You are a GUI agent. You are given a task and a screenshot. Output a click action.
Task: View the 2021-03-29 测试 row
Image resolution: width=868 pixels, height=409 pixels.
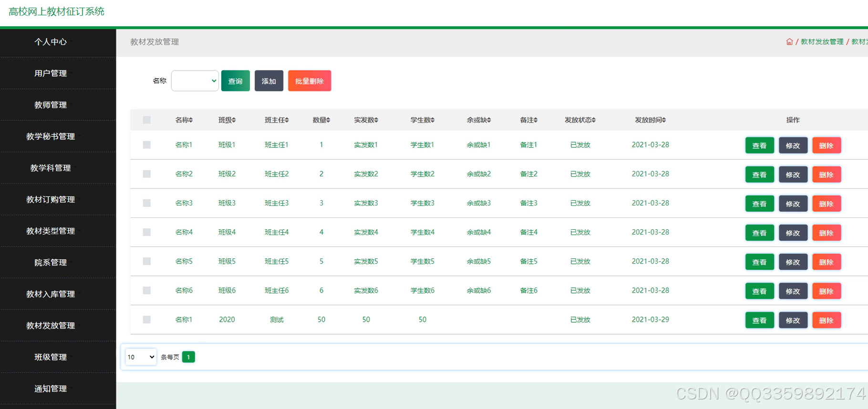click(760, 320)
